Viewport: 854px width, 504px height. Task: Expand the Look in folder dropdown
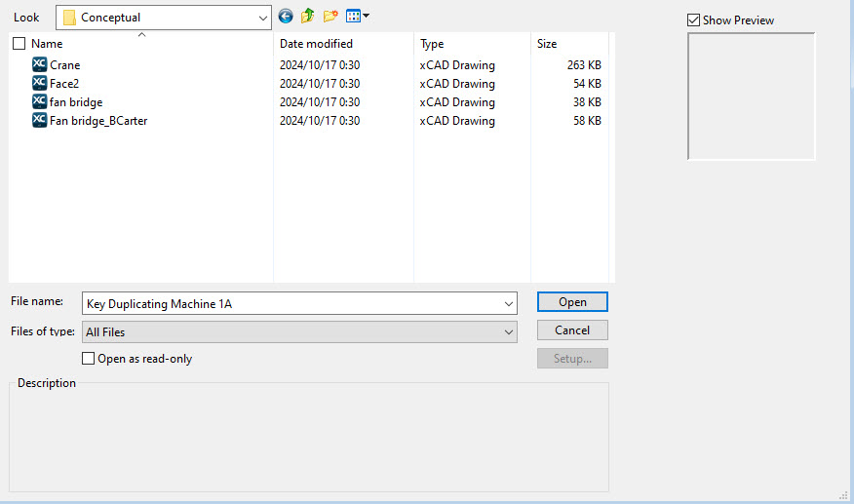(262, 18)
